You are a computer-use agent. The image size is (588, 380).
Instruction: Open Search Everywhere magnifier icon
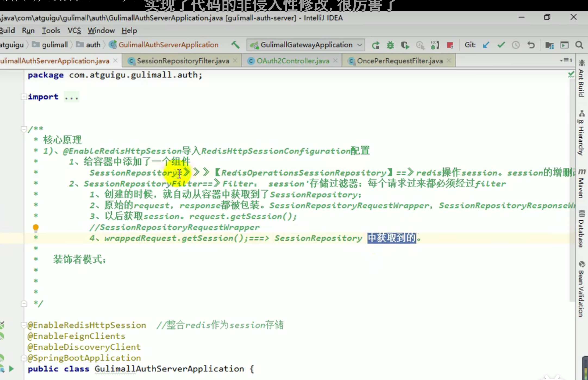pos(579,45)
